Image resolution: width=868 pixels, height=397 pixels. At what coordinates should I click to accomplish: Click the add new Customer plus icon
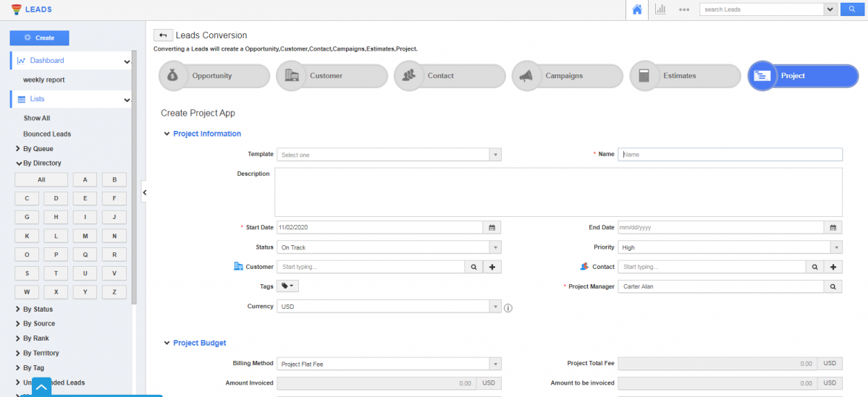click(492, 267)
